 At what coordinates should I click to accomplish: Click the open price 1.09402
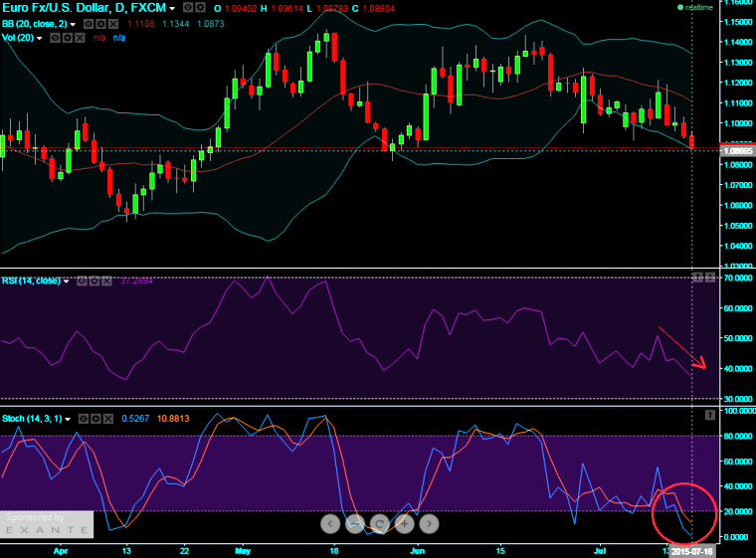pyautogui.click(x=241, y=9)
